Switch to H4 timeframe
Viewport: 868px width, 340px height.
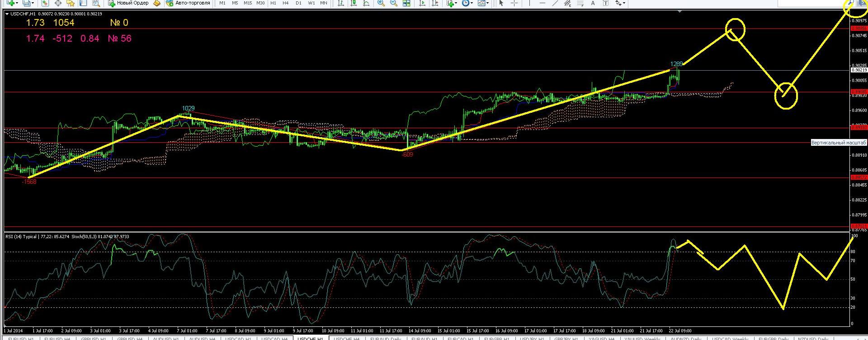(285, 3)
